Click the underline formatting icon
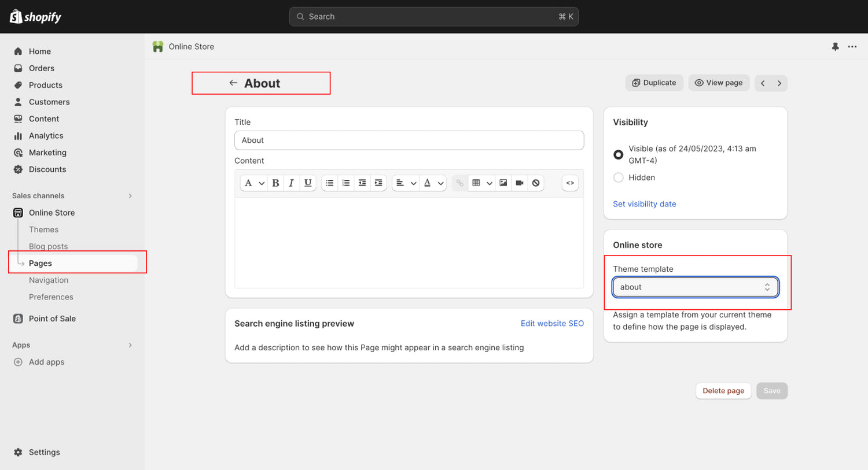This screenshot has width=868, height=470. pyautogui.click(x=308, y=183)
